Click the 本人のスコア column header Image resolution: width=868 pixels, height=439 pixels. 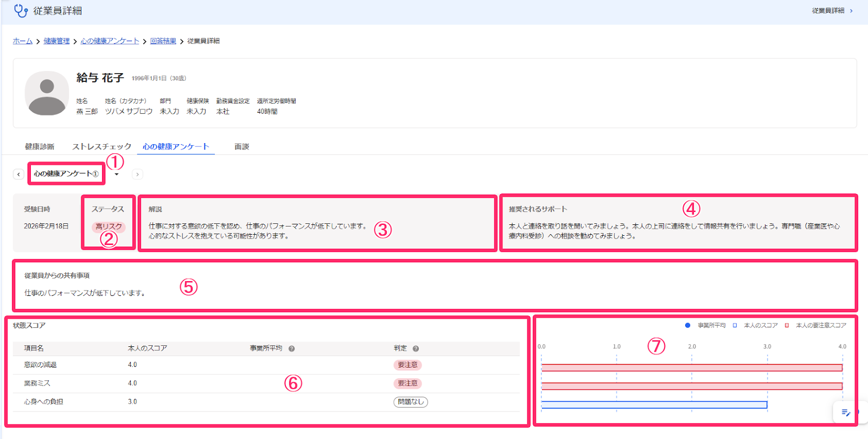pos(147,348)
